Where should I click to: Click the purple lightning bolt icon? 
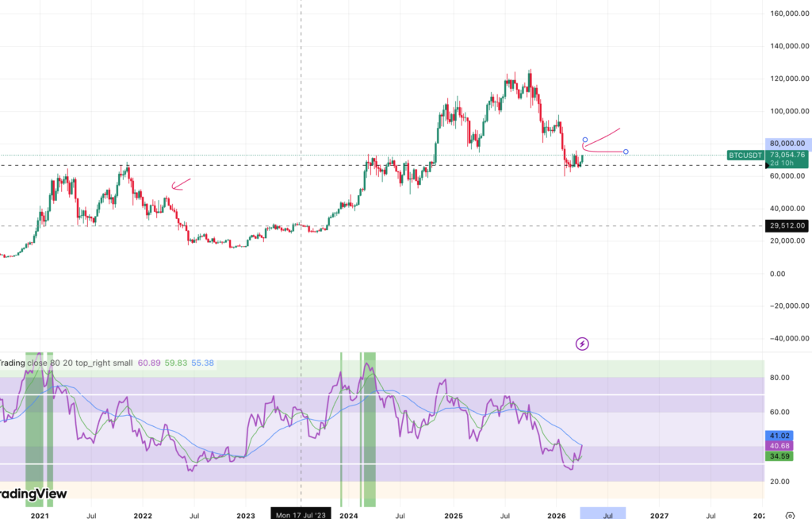[x=582, y=344]
